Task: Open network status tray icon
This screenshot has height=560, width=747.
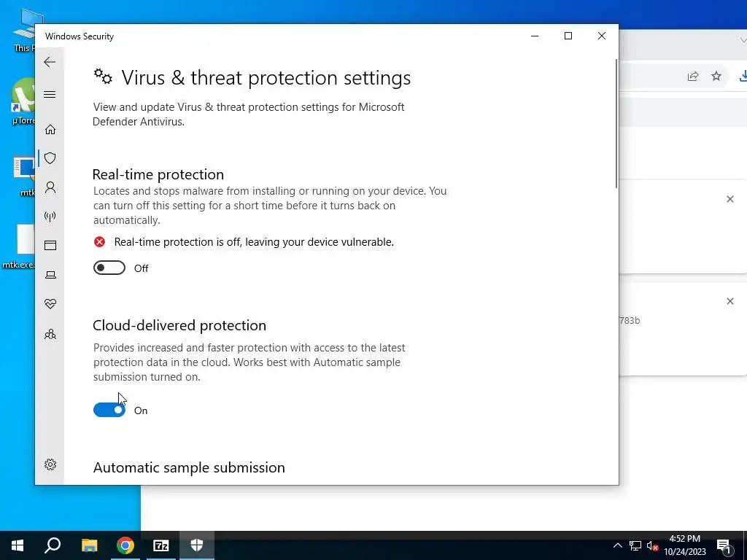Action: (635, 545)
